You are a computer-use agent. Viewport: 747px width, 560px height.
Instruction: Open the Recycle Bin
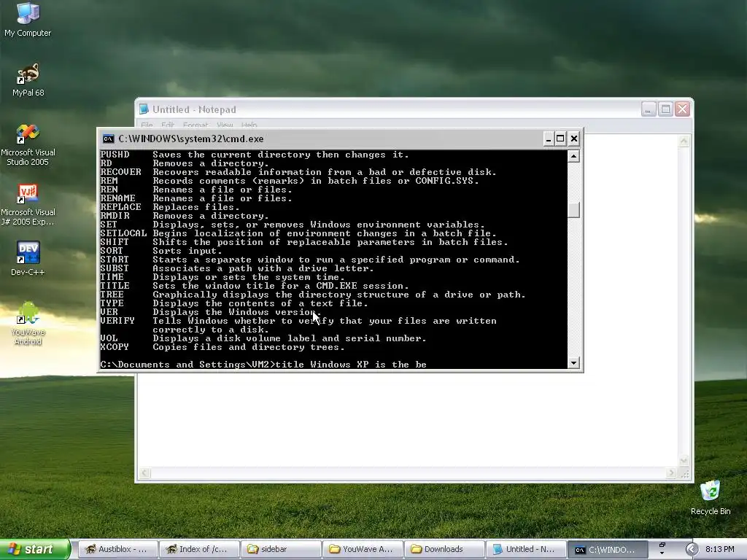coord(711,497)
